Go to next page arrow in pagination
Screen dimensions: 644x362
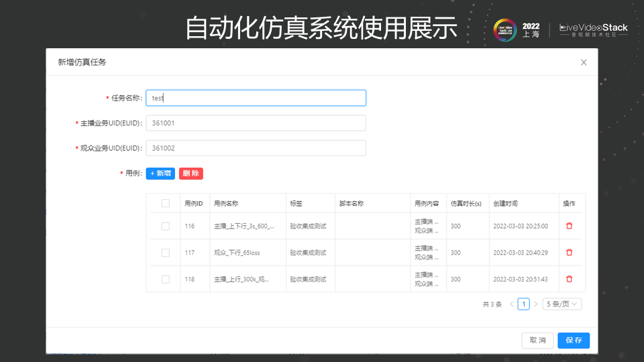point(535,304)
